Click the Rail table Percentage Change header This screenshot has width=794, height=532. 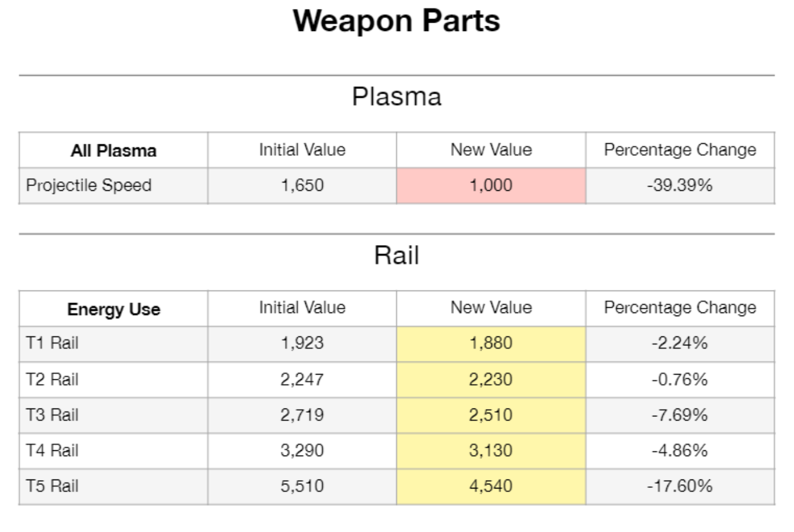(x=679, y=308)
